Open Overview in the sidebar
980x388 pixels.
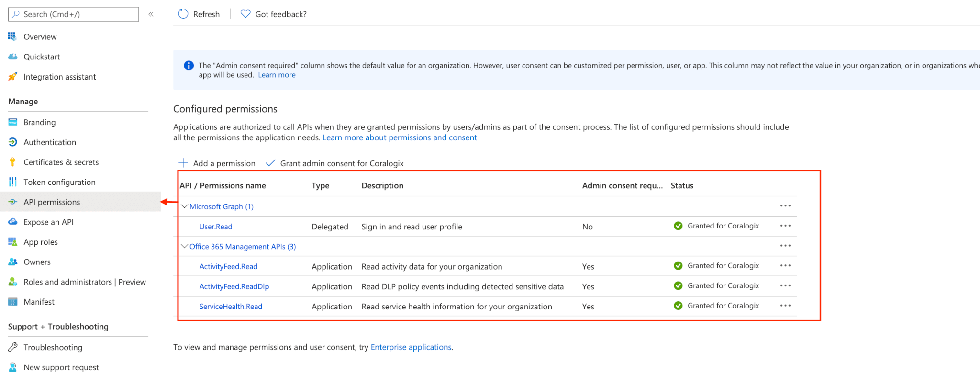click(40, 37)
